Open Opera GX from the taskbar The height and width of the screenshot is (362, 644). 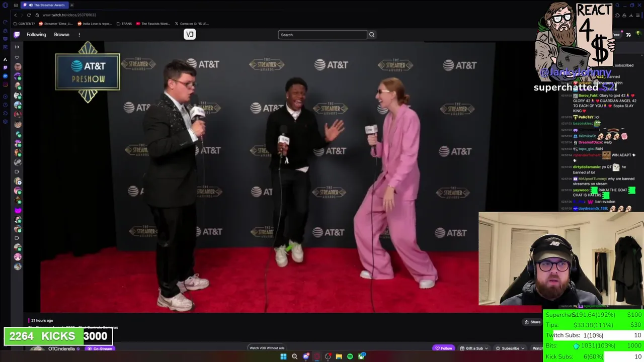pyautogui.click(x=316, y=356)
